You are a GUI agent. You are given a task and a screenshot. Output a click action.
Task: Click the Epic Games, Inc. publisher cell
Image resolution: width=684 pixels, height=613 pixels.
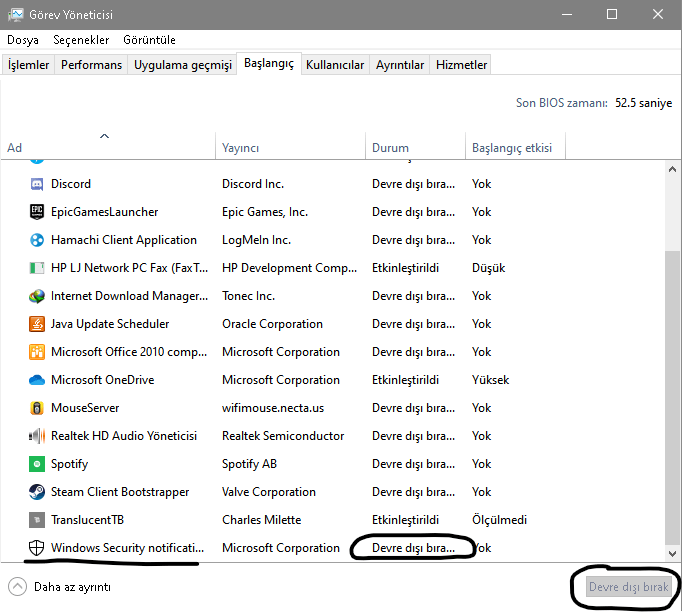(x=265, y=212)
